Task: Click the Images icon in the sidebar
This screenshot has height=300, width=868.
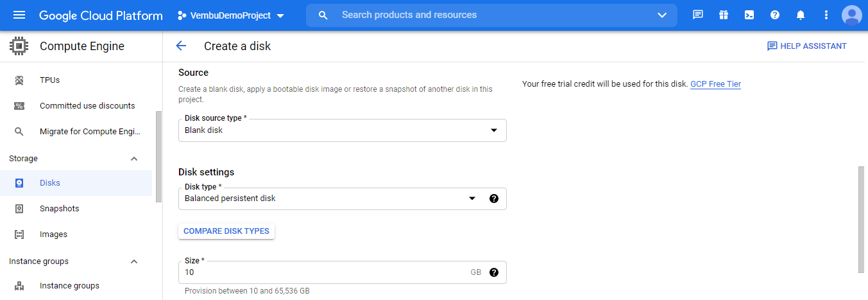Action: click(19, 234)
